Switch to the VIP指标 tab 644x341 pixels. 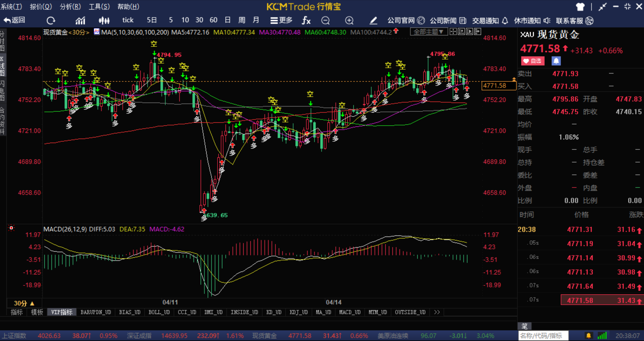(62, 312)
